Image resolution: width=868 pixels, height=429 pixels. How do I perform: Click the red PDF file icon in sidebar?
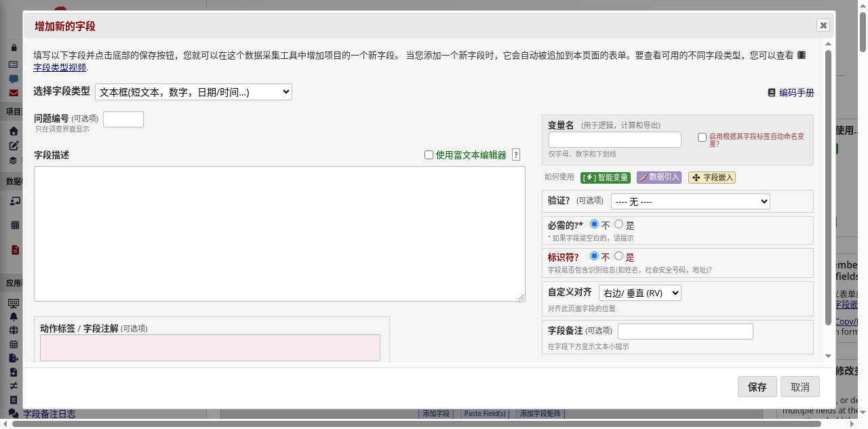pyautogui.click(x=15, y=250)
